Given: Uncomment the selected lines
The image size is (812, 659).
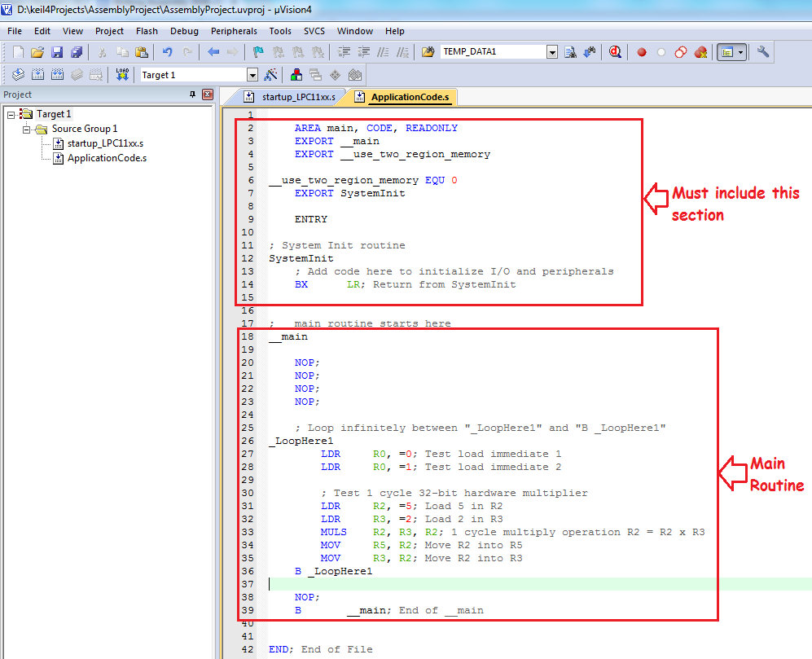Looking at the screenshot, I should pyautogui.click(x=402, y=52).
